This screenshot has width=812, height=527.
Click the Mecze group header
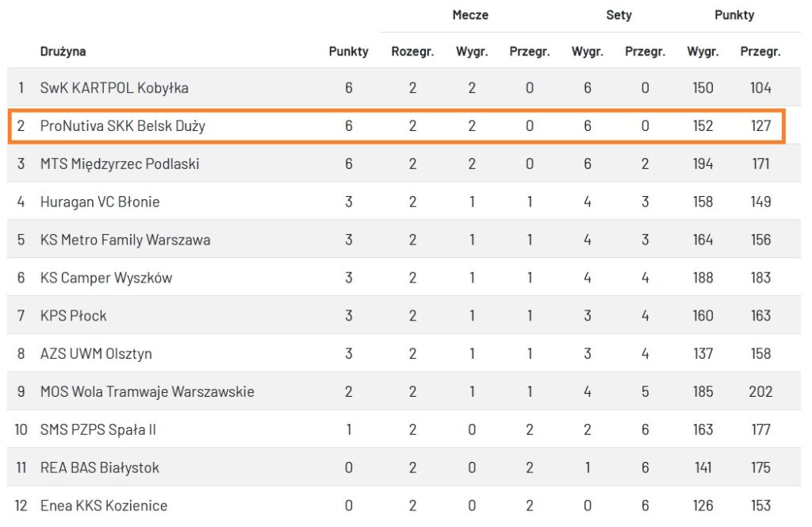pyautogui.click(x=470, y=15)
